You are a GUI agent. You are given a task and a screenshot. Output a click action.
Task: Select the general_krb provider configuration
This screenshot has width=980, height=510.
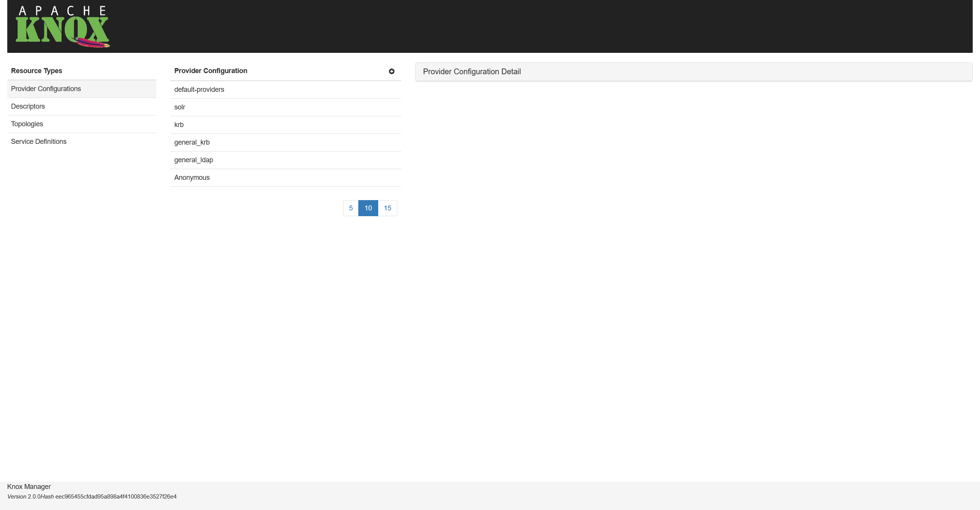[286, 142]
